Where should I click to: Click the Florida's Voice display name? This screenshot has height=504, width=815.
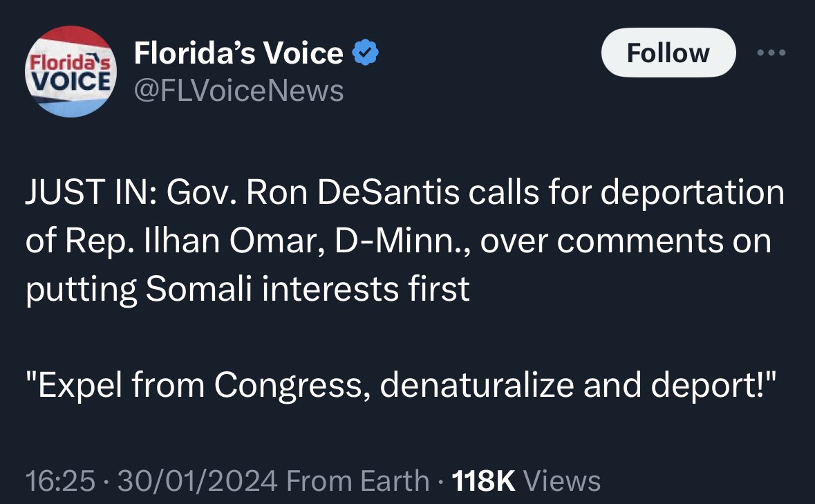(x=238, y=53)
